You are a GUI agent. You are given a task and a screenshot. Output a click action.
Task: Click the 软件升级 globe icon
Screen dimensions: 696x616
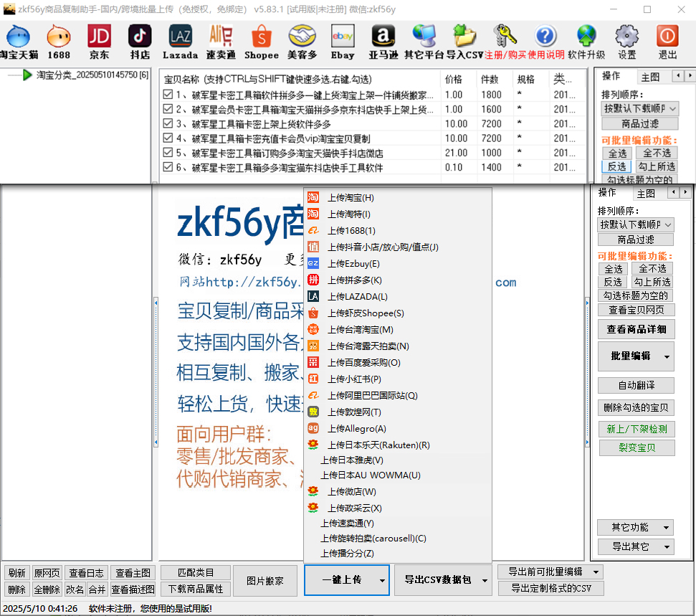pyautogui.click(x=586, y=42)
